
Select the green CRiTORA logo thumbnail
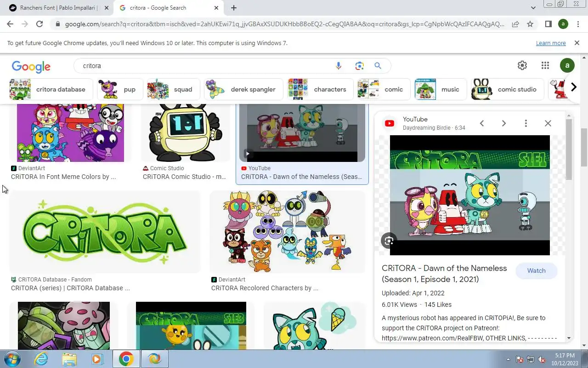click(x=105, y=232)
